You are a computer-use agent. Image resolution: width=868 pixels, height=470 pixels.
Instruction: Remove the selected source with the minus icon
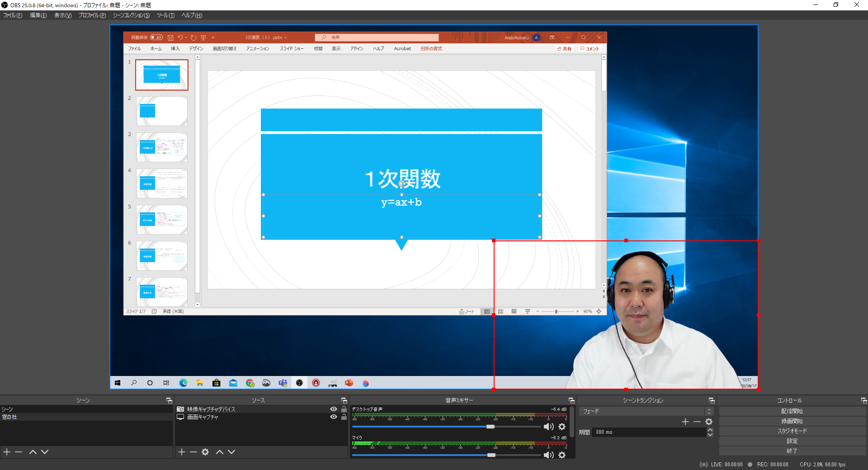(x=193, y=452)
